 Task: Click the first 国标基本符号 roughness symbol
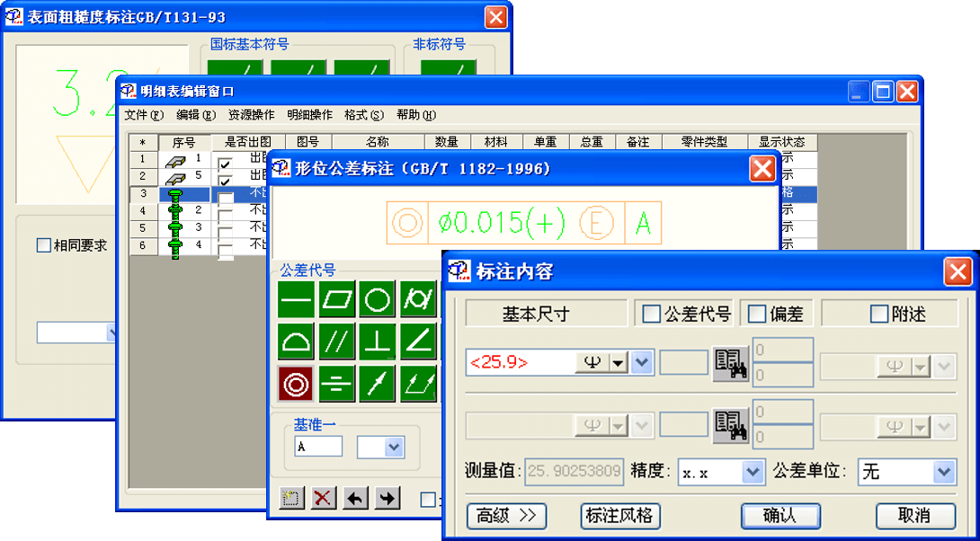tap(235, 67)
